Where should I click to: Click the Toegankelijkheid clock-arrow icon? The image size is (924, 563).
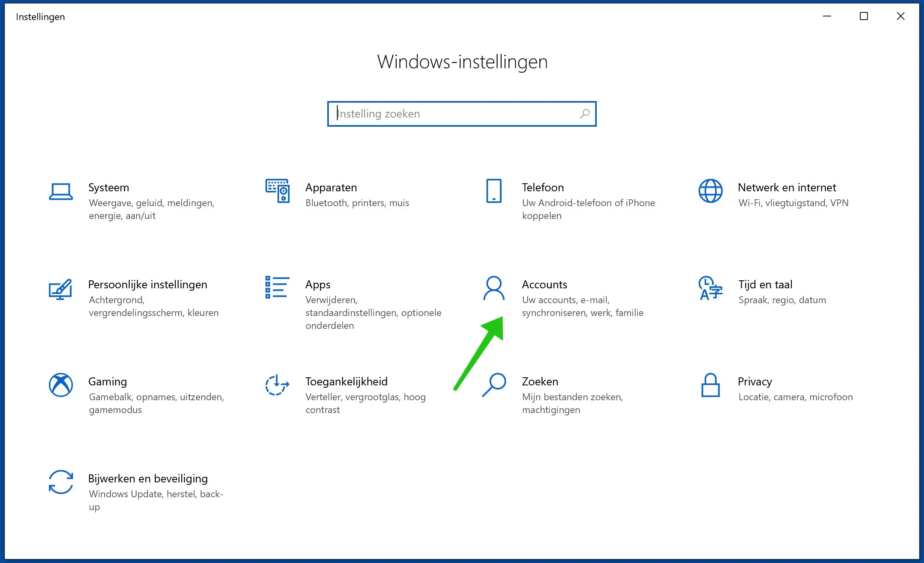pos(277,385)
